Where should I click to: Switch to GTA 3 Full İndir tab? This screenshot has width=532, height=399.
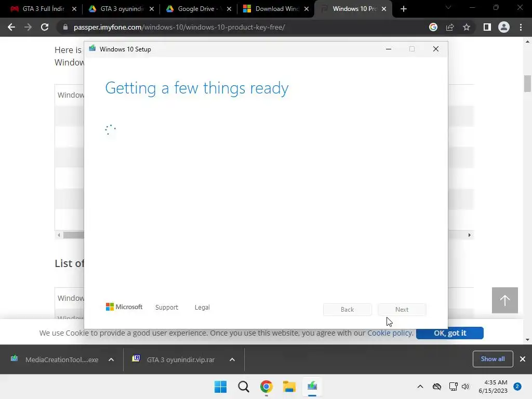click(x=43, y=9)
